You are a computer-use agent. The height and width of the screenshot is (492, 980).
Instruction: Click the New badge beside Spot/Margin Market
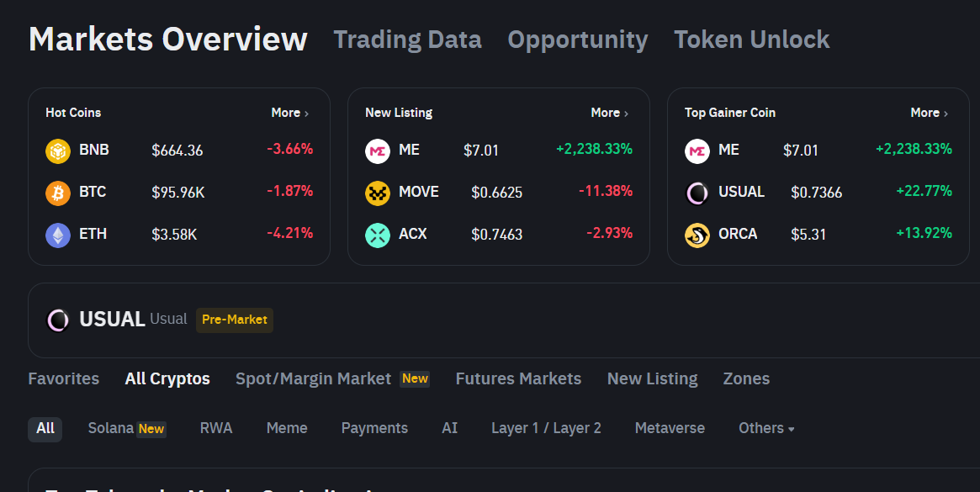415,378
